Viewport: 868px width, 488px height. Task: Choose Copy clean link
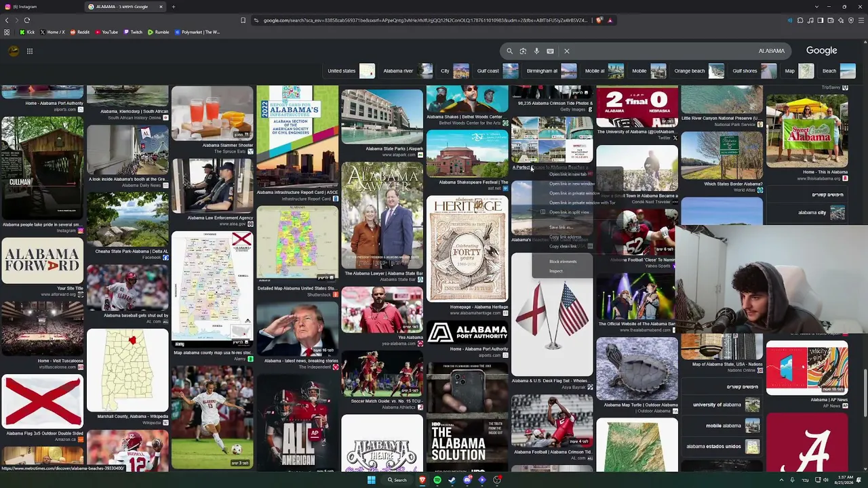pyautogui.click(x=563, y=247)
